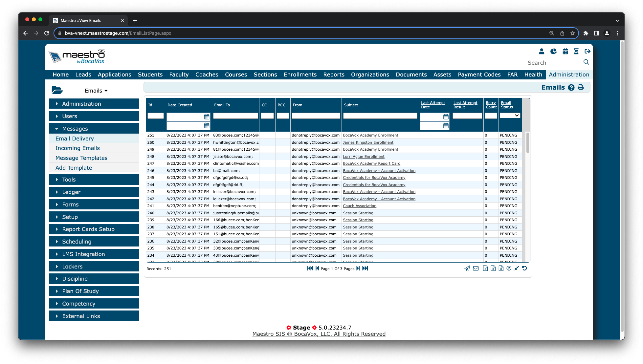Collapse the Messages sidebar section
Image resolution: width=643 pixels, height=364 pixels.
[94, 129]
